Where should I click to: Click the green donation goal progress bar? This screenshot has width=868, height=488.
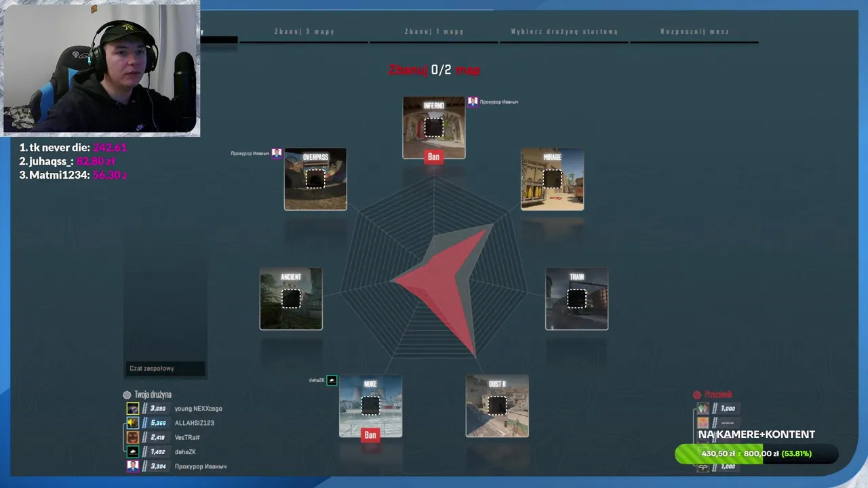coord(756,453)
